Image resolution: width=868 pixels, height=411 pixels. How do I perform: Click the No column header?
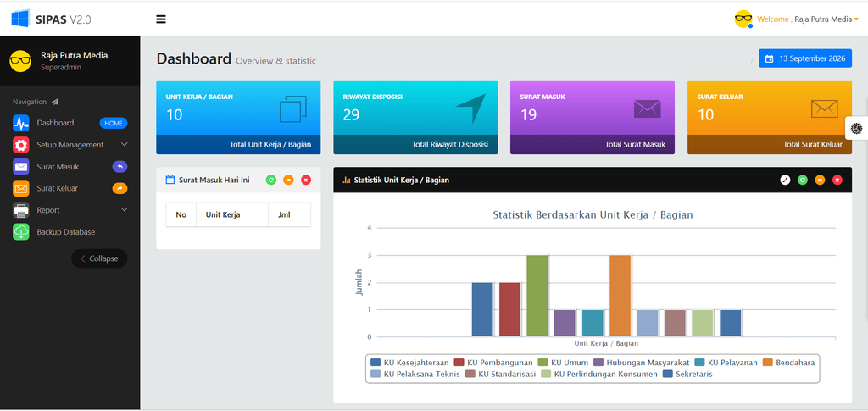click(x=181, y=214)
